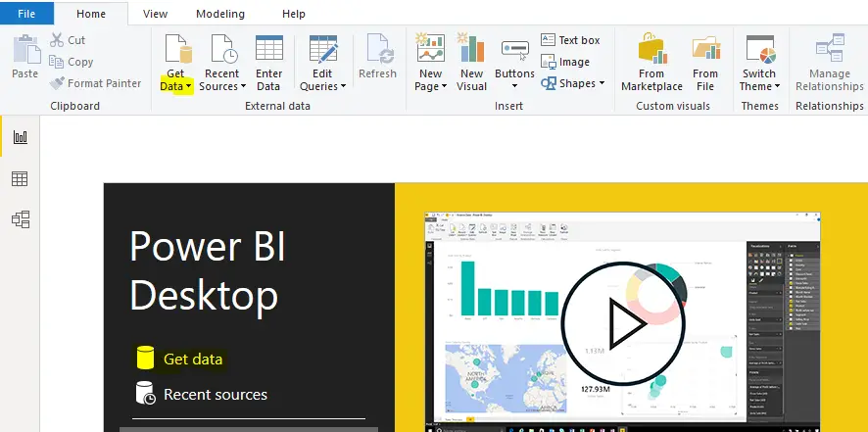
Task: Switch to the View ribbon tab
Action: pos(155,14)
